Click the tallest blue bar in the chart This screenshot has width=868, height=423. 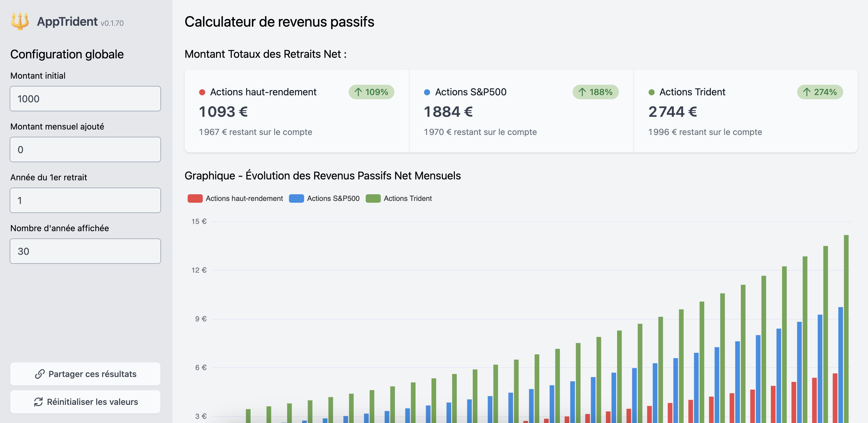841,365
